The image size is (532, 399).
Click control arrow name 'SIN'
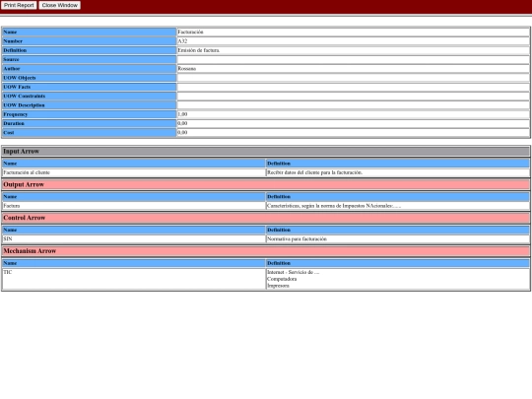8,238
